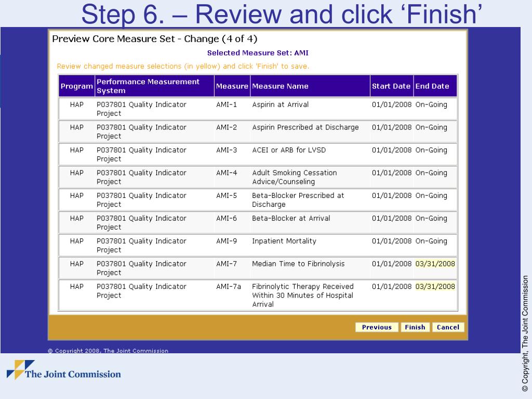Click the Previous button
Viewport: 532px width, 399px height.
377,327
